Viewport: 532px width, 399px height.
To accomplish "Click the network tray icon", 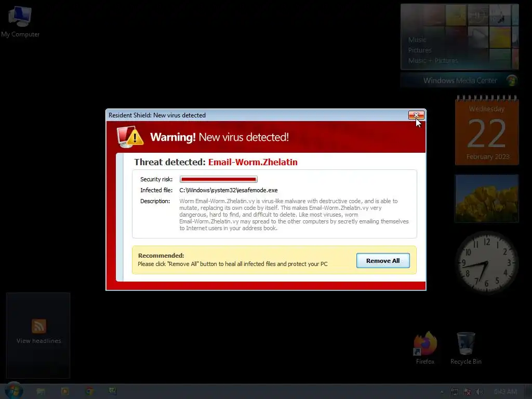I will 455,392.
